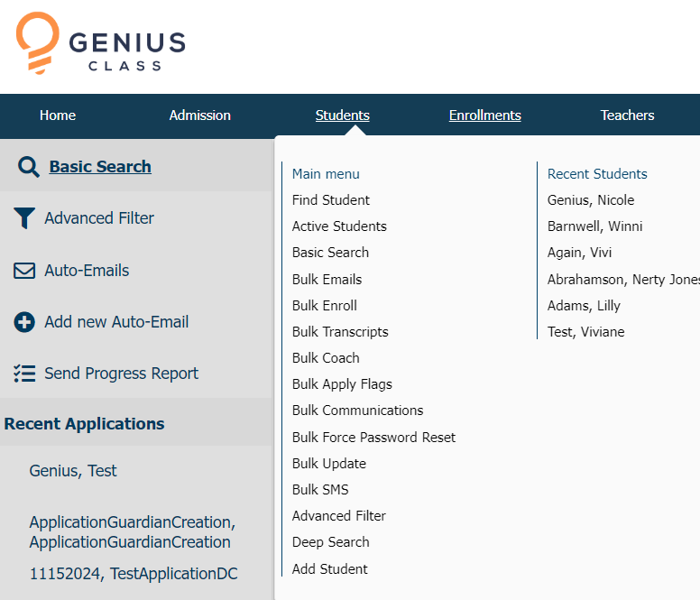700x600 pixels.
Task: Select Add Student menu item
Action: [330, 569]
